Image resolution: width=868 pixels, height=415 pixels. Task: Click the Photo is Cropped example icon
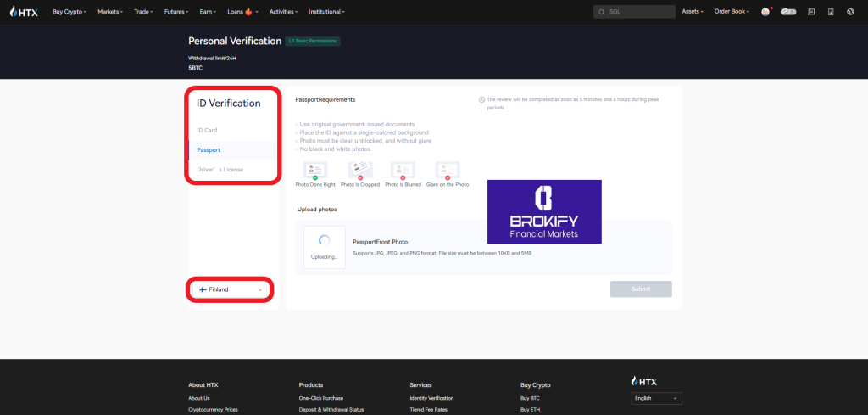362,170
